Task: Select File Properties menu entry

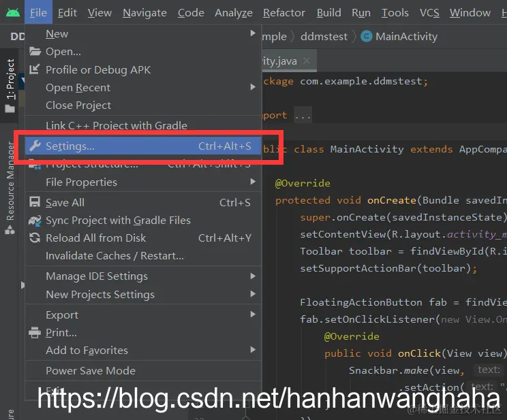Action: 143,182
